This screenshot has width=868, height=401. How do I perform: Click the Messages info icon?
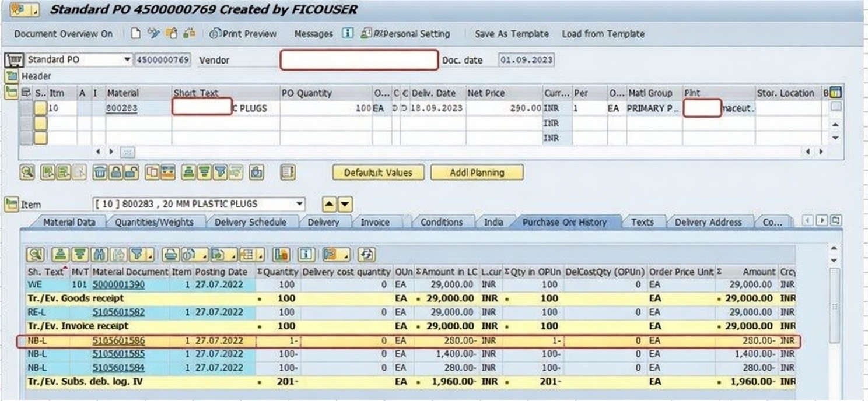348,34
